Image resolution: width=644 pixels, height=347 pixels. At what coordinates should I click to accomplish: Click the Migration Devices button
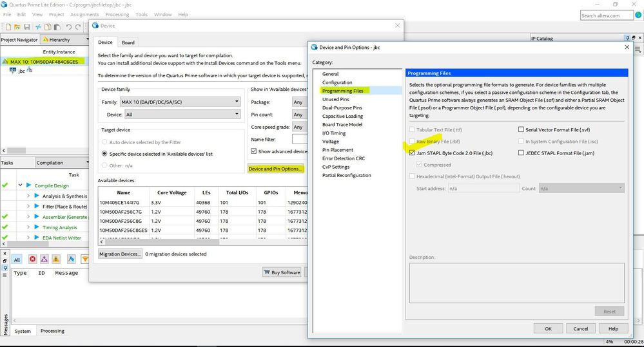tap(120, 254)
